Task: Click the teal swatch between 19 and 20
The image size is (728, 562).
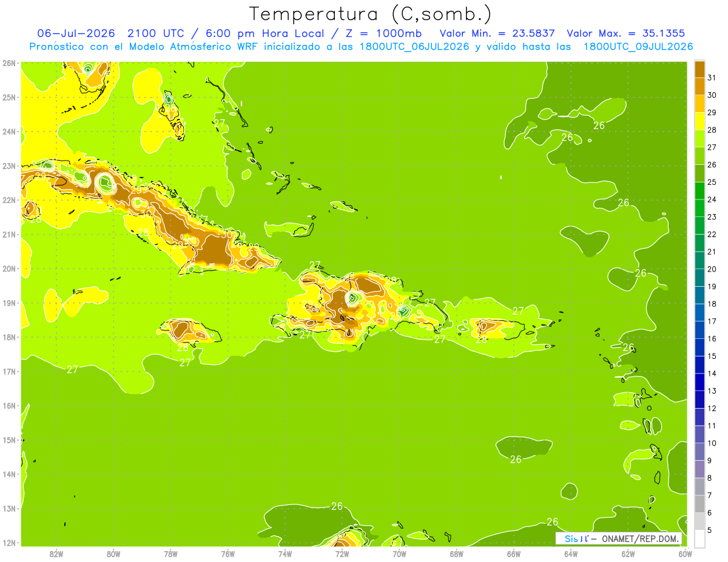Action: pyautogui.click(x=700, y=278)
